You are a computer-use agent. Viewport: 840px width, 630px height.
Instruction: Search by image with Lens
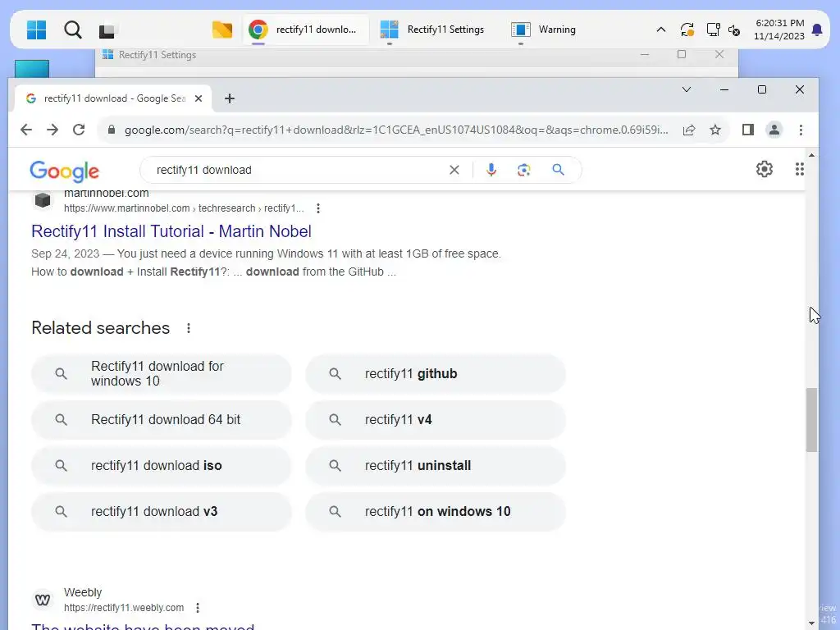(x=524, y=170)
